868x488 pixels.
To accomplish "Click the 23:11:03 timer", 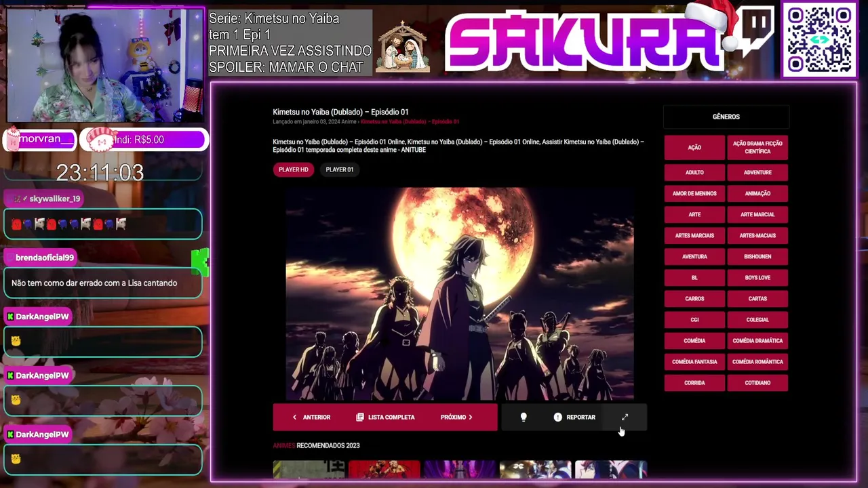I will coord(100,173).
